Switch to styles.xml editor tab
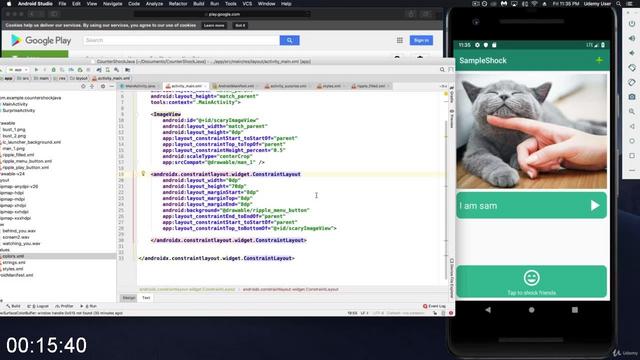The height and width of the screenshot is (360, 640). [331, 86]
